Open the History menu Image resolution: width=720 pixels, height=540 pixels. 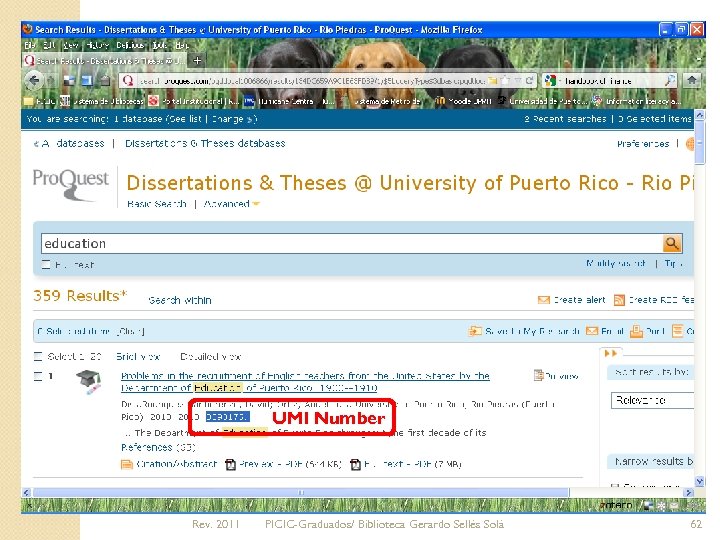(97, 45)
